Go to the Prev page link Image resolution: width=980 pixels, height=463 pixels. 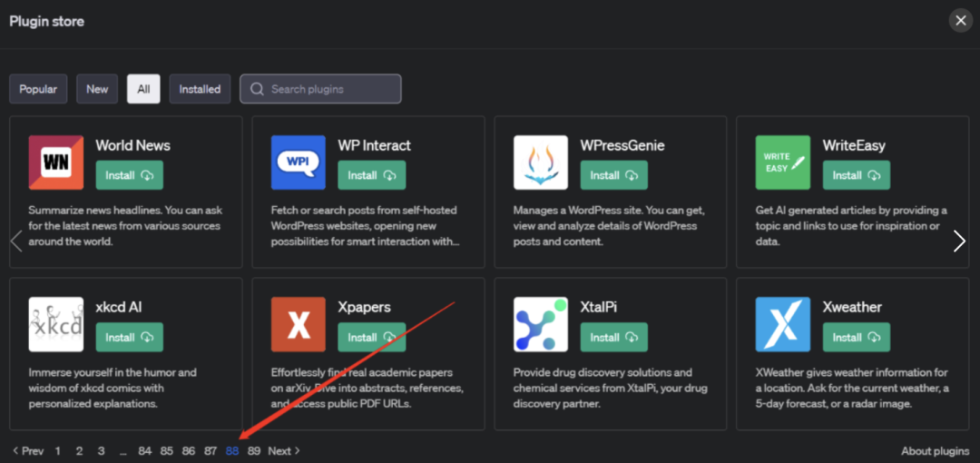(x=28, y=450)
